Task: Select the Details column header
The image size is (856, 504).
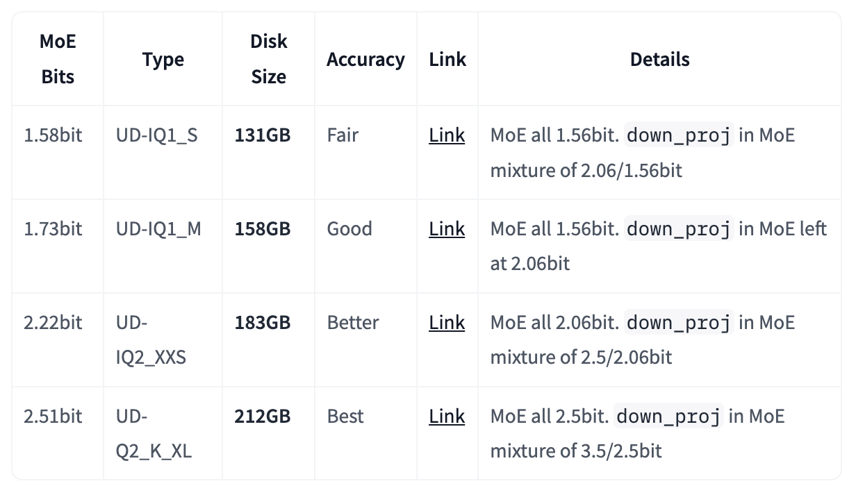Action: pos(659,60)
